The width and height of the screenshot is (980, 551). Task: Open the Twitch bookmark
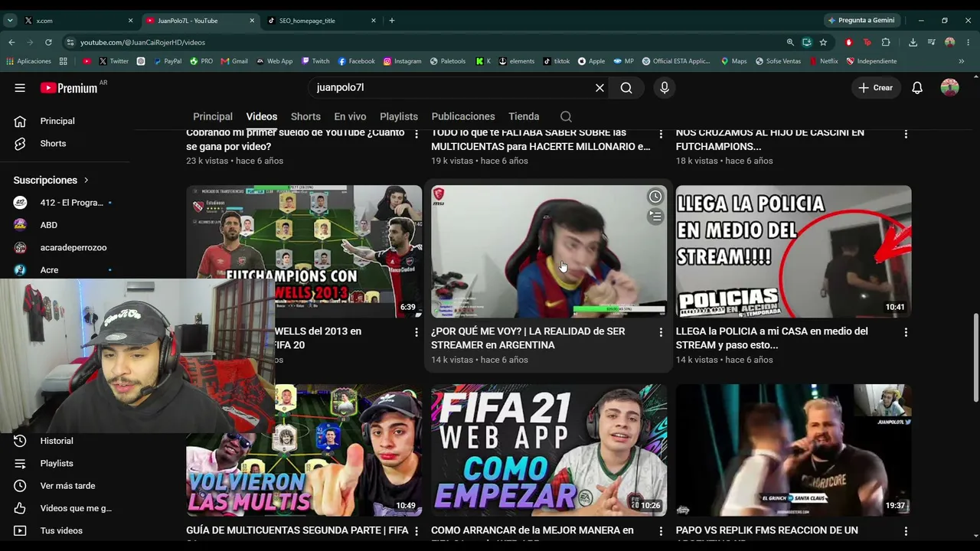tap(315, 61)
